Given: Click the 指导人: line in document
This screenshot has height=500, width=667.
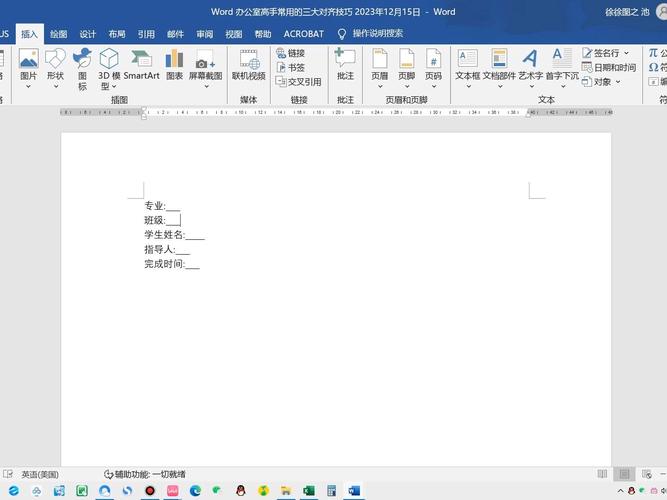Looking at the screenshot, I should pos(167,249).
